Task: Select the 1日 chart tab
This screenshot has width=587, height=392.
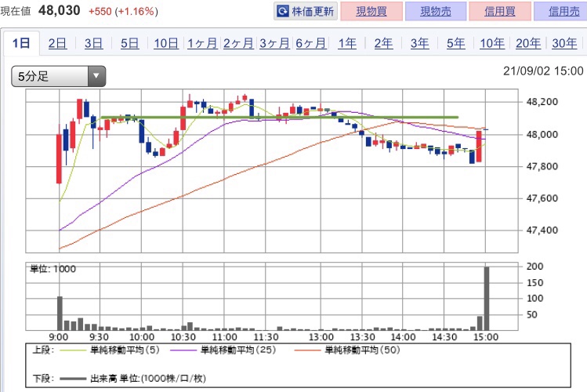Action: tap(21, 43)
